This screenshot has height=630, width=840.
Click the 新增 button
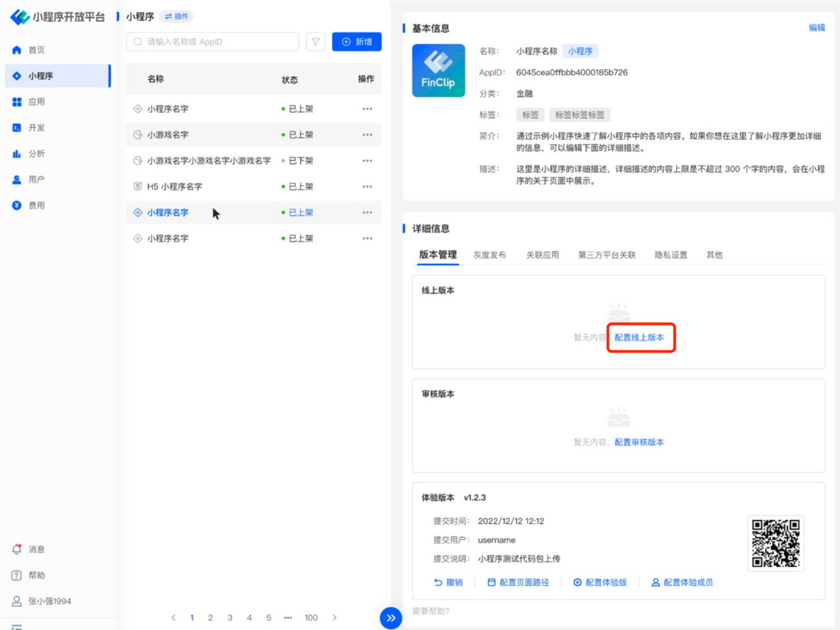pyautogui.click(x=357, y=42)
